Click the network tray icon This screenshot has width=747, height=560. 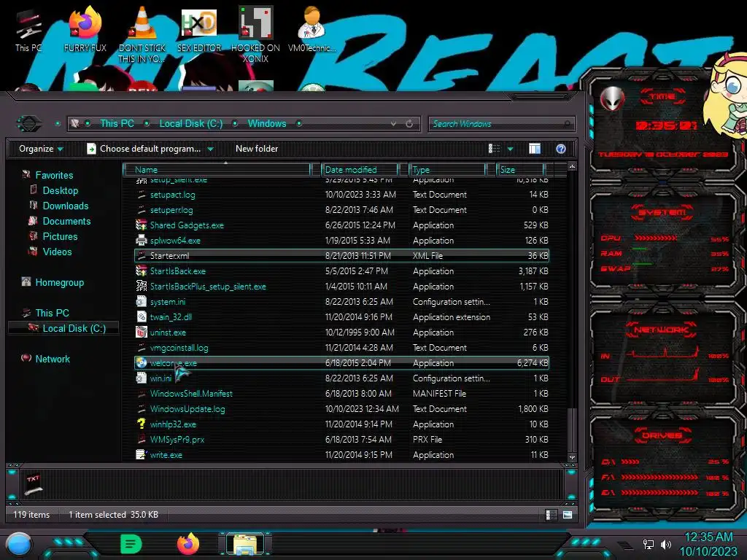(x=649, y=544)
